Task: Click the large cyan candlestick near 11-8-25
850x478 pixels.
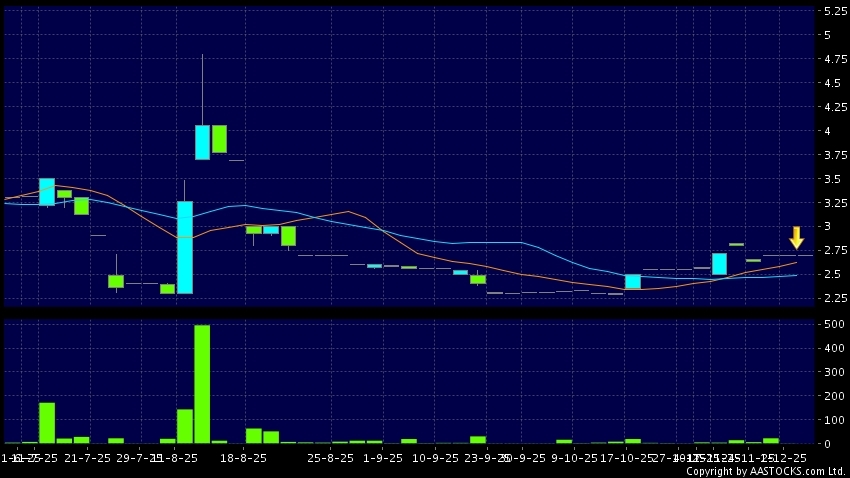Action: tap(185, 247)
